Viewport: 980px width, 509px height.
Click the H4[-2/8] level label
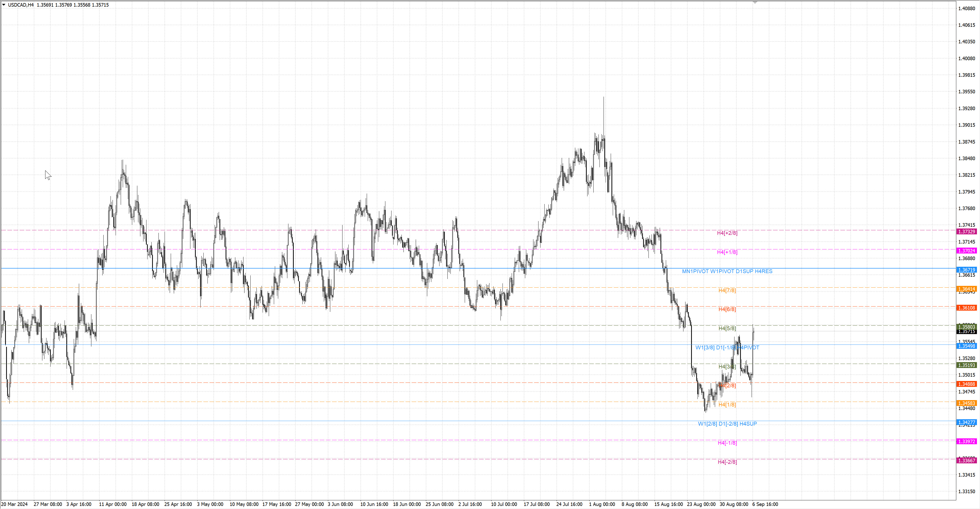727,462
